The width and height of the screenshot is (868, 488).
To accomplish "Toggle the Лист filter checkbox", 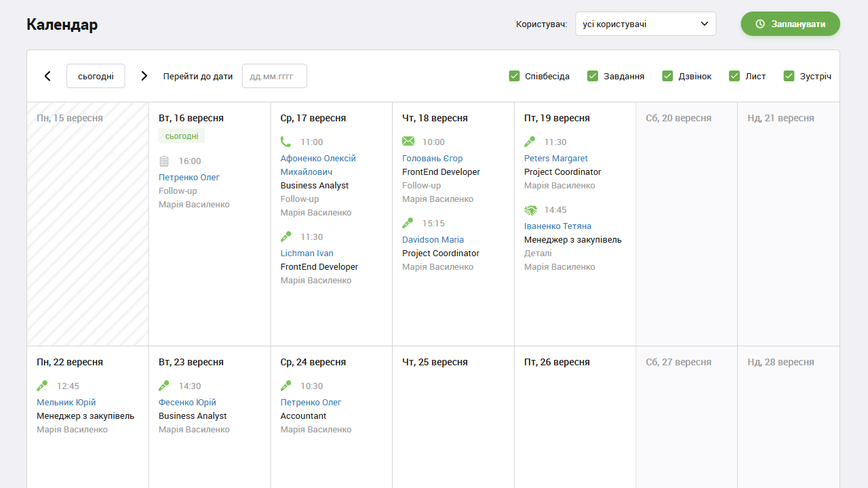I will (x=734, y=76).
